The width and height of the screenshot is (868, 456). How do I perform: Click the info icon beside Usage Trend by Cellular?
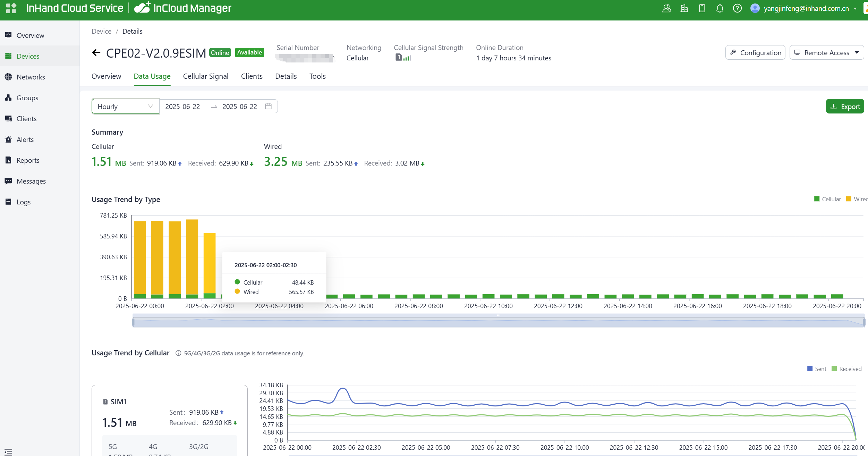point(178,353)
